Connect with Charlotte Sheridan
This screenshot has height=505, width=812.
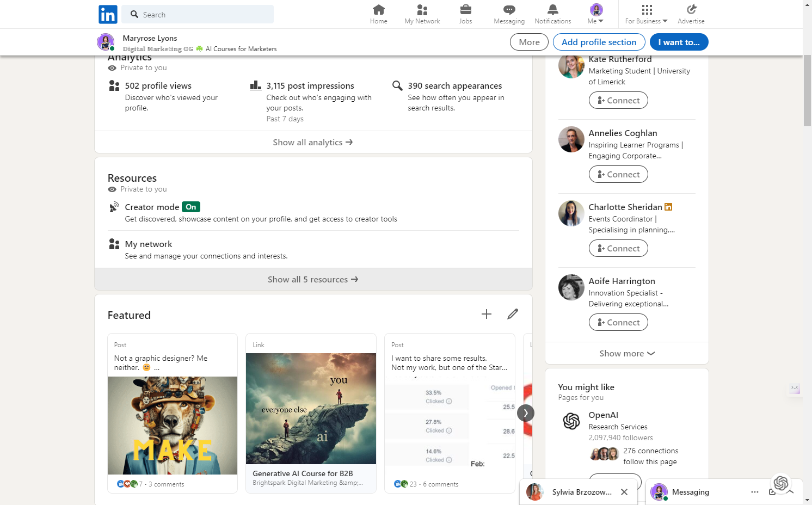618,248
